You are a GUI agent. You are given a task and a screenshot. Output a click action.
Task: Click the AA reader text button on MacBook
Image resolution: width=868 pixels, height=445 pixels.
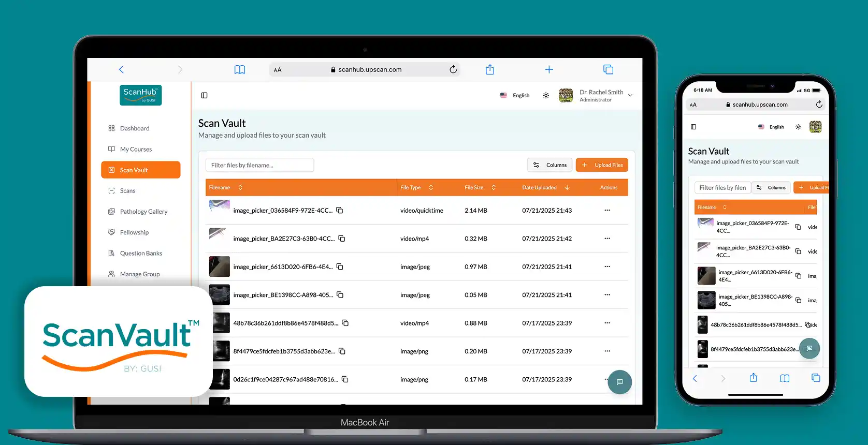278,70
